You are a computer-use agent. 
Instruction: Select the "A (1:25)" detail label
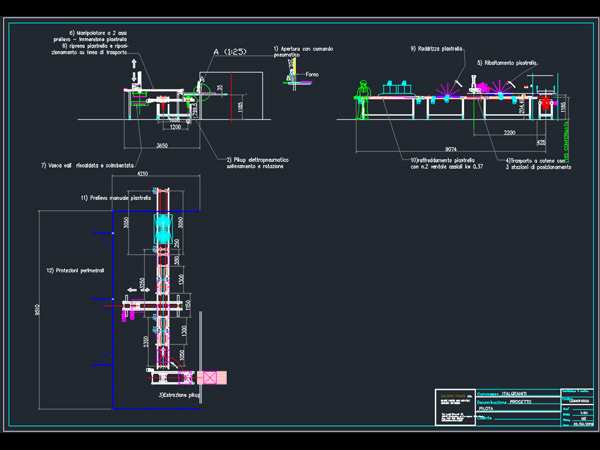coord(230,52)
